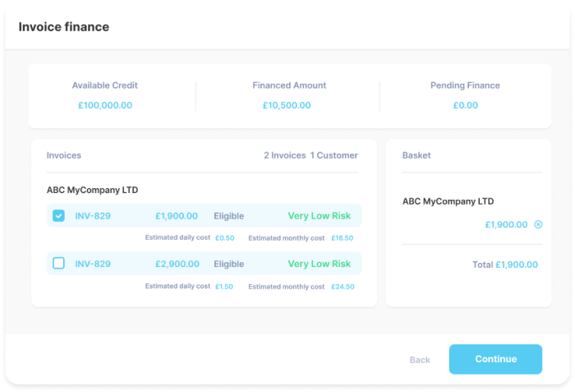Click the basket Total £1,900.00

click(x=505, y=265)
